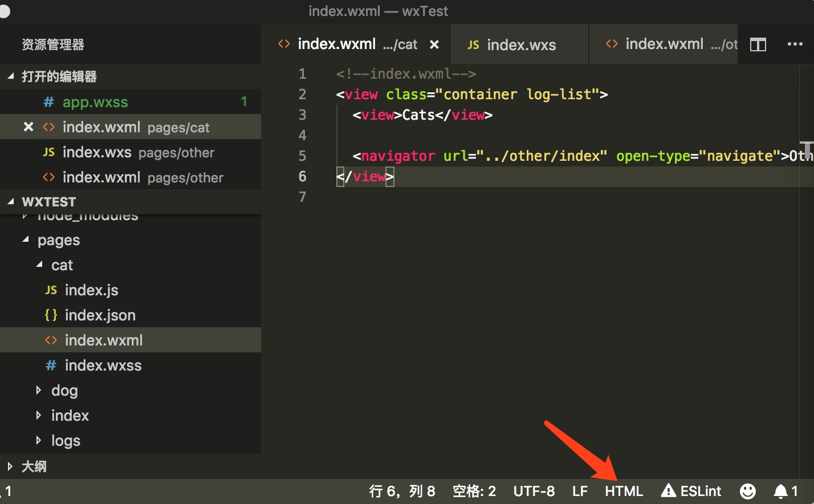Switch to the index.wxs tab
The image size is (814, 504).
520,44
